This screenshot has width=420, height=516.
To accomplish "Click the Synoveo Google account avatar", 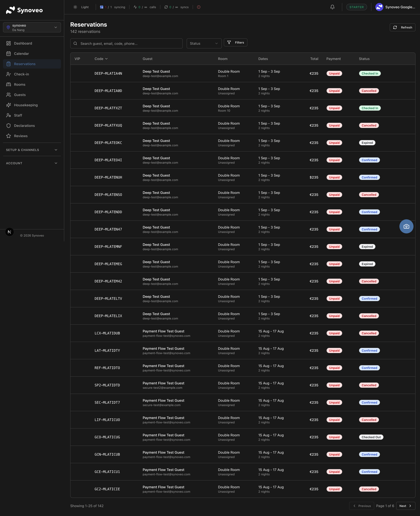I will pos(379,7).
